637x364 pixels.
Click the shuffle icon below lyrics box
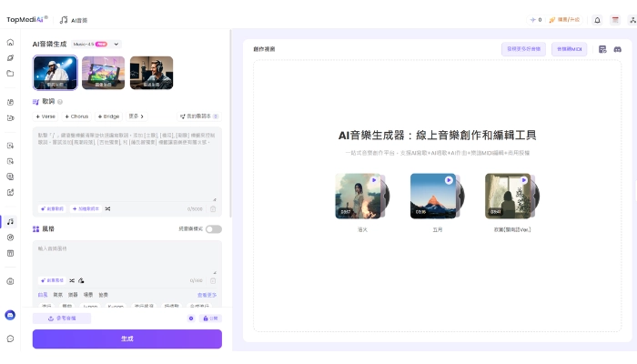(107, 208)
